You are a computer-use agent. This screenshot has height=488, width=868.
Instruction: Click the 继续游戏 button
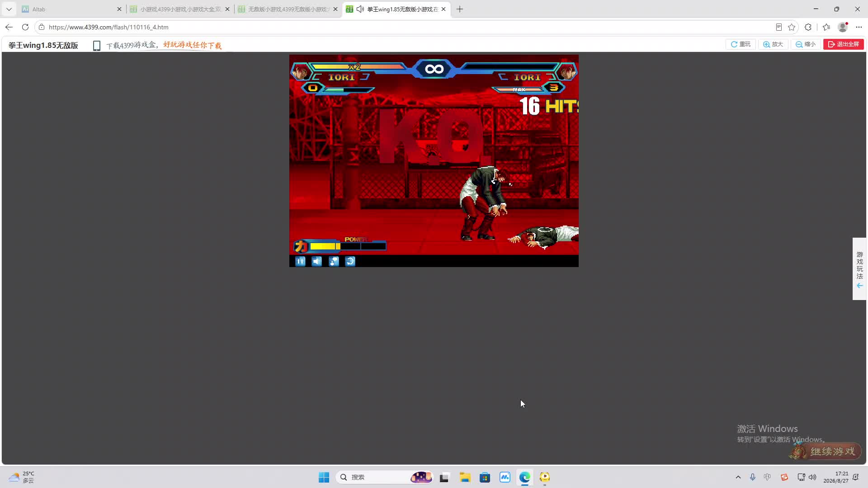pyautogui.click(x=826, y=451)
